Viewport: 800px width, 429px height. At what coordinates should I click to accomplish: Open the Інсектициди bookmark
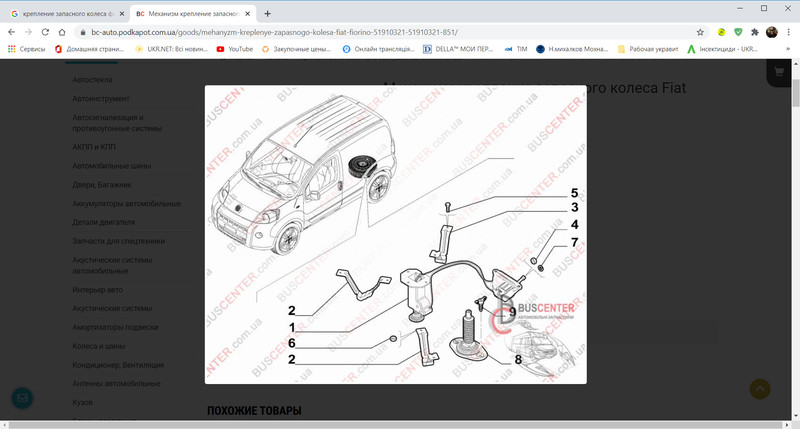pyautogui.click(x=722, y=49)
